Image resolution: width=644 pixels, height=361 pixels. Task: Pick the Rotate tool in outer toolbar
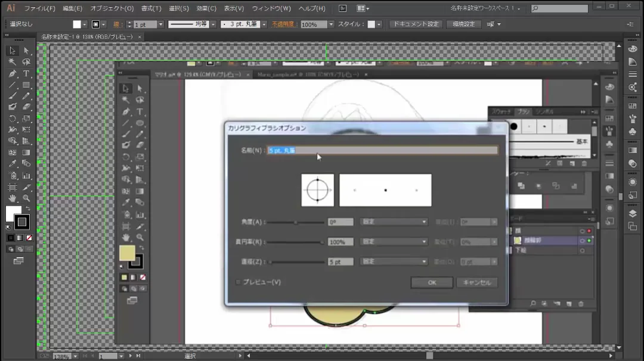[x=13, y=119]
